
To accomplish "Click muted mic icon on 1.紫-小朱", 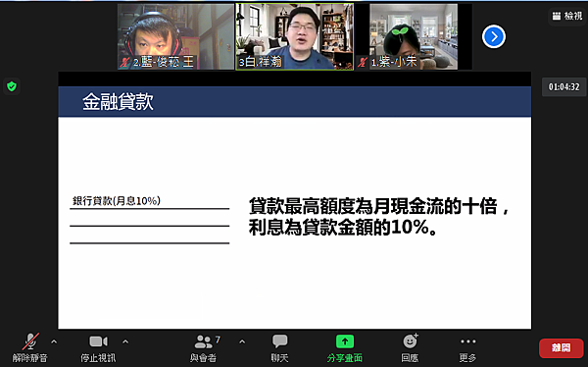I will (x=363, y=62).
